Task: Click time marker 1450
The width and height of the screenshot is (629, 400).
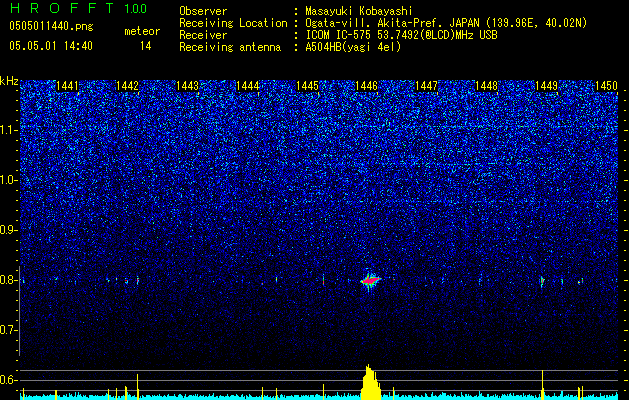Action: [x=606, y=86]
